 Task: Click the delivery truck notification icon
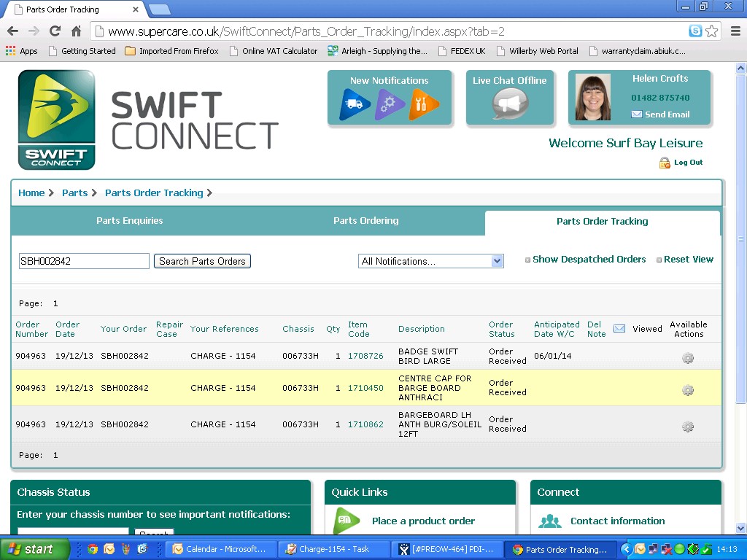355,104
